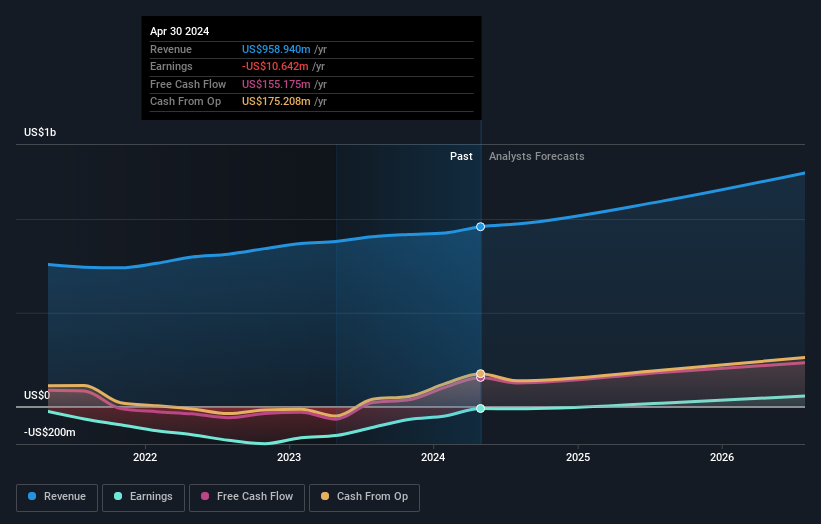Click the blue Revenue data point marker
Image resolution: width=821 pixels, height=524 pixels.
pos(480,227)
